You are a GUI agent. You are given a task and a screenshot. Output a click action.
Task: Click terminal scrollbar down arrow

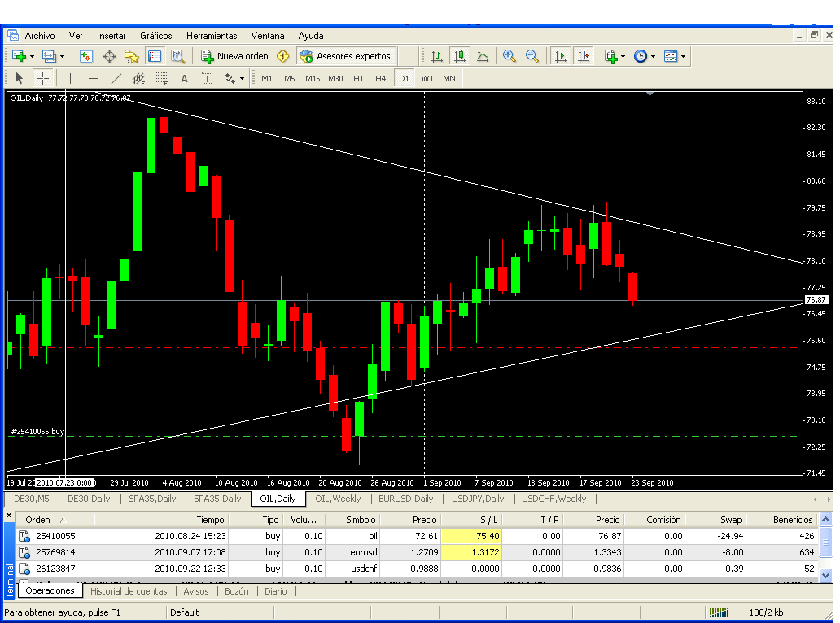coord(825,575)
